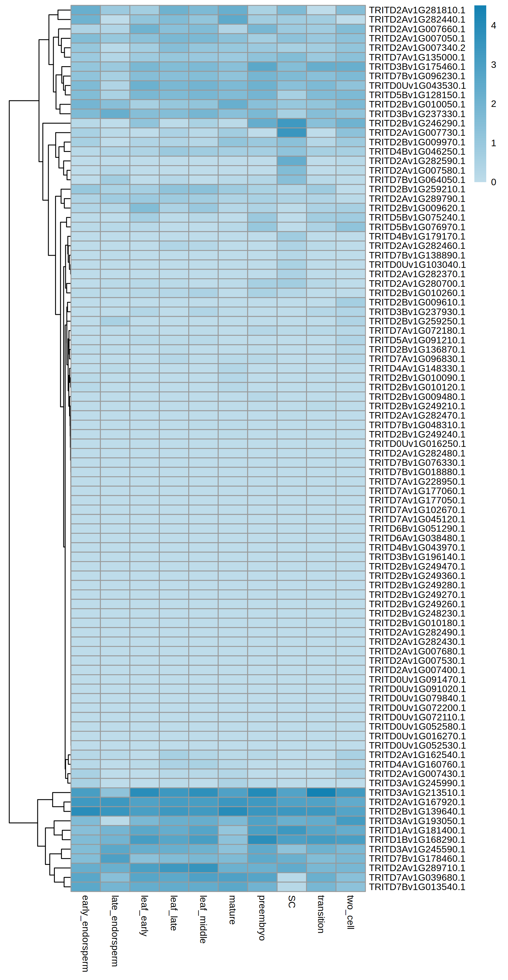Click TRITD2Bv1G246290.1 cell in SC column
This screenshot has height=980, width=508.
(292, 123)
